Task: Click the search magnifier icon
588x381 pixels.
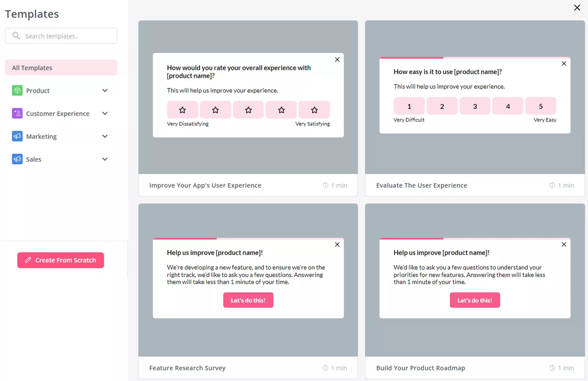Action: coord(16,36)
